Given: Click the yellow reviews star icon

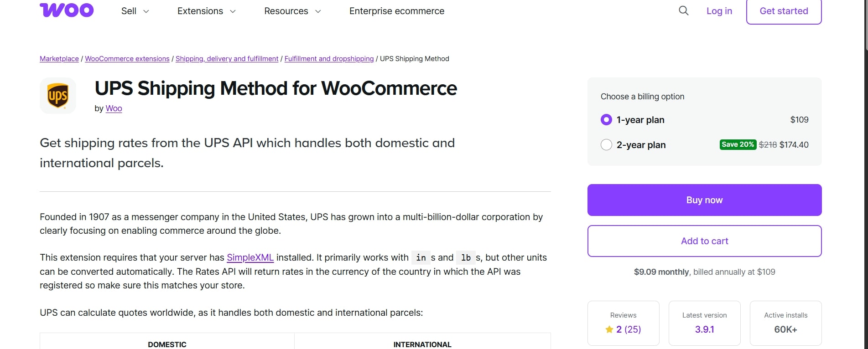Looking at the screenshot, I should pyautogui.click(x=609, y=329).
